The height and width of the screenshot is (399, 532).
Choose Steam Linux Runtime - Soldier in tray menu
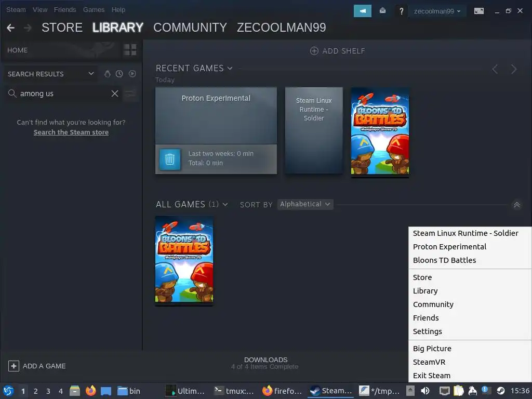point(470,233)
